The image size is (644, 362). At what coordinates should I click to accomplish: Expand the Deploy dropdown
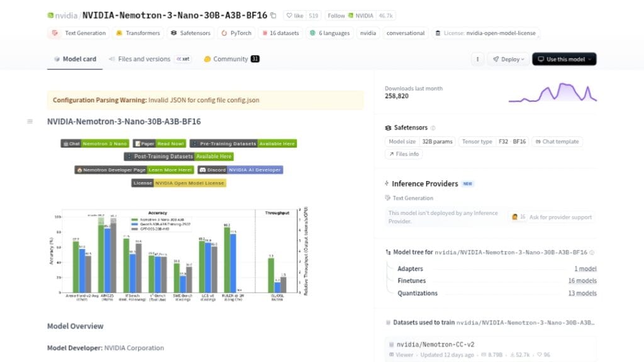coord(508,59)
